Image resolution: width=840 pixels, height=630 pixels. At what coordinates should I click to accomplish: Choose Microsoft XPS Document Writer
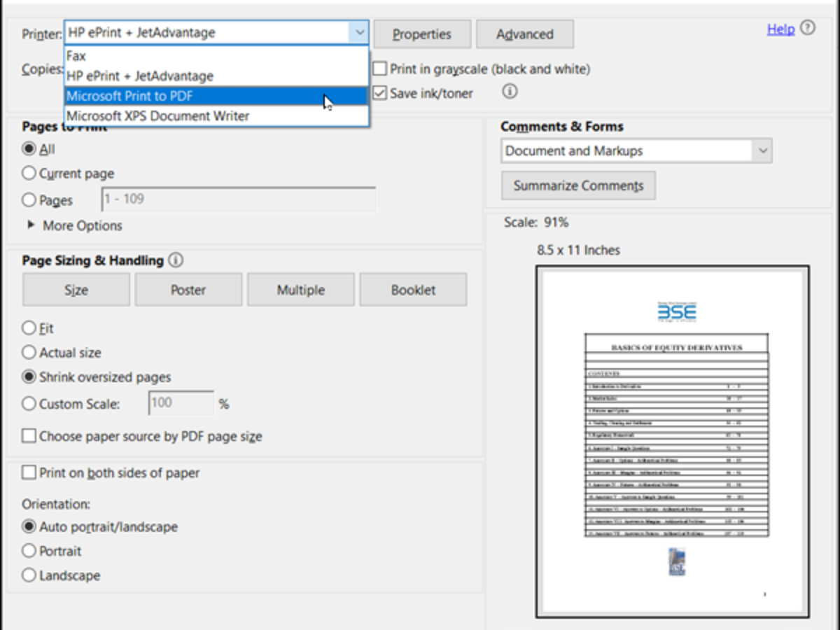(216, 115)
